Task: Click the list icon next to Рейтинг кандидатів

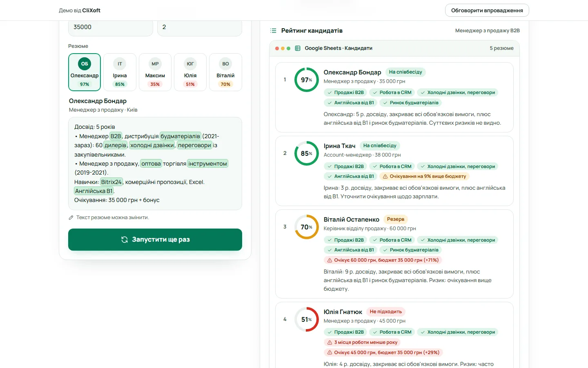Action: click(x=273, y=31)
